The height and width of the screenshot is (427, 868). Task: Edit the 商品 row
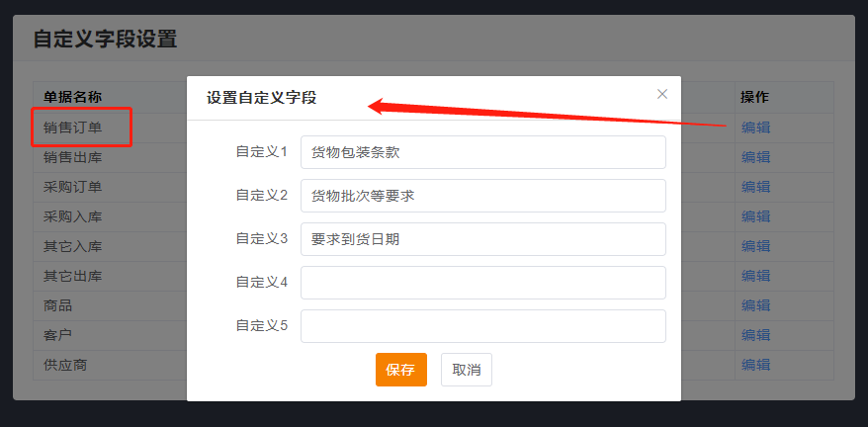755,305
